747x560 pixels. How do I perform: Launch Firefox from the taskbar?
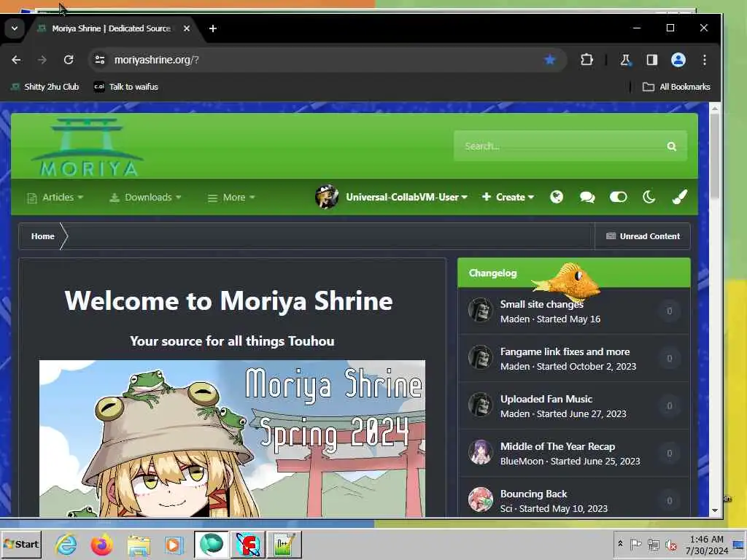(x=102, y=545)
